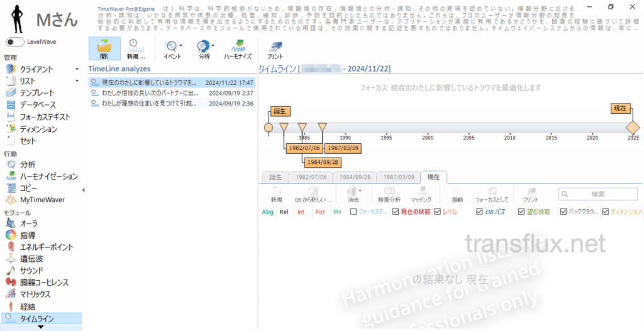Image resolution: width=644 pixels, height=331 pixels.
Task: Open the サウンド module
Action: click(31, 271)
